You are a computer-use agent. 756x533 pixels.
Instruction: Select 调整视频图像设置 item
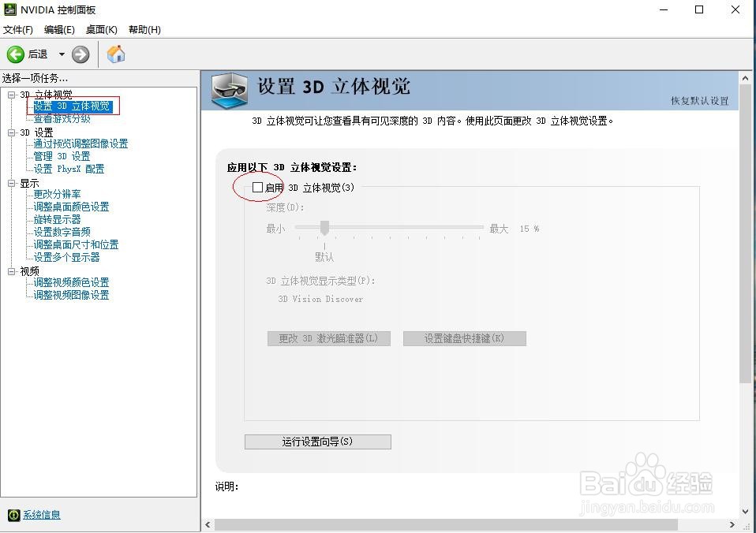(x=71, y=295)
